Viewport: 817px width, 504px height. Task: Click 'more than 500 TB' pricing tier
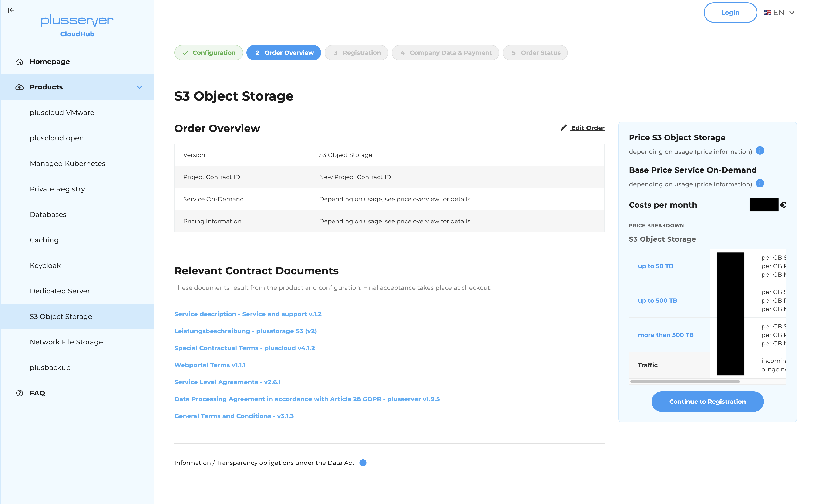(x=666, y=335)
